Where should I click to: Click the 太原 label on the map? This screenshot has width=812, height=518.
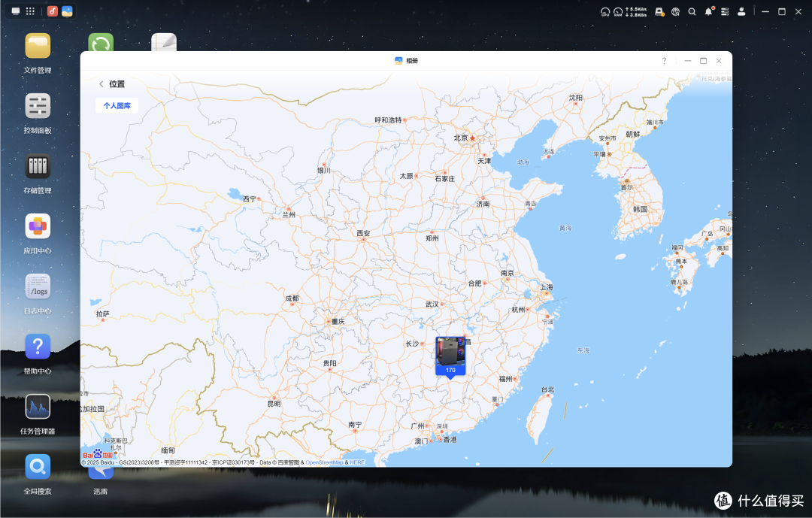[407, 176]
